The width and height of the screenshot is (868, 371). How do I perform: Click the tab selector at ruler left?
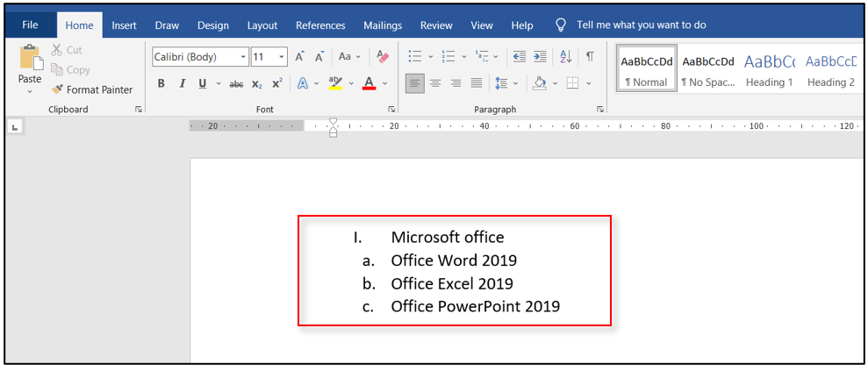tap(14, 128)
